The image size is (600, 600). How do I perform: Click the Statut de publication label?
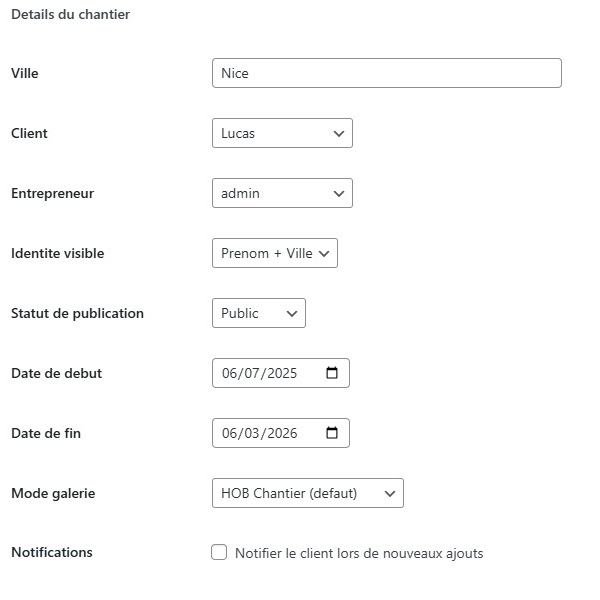(77, 313)
